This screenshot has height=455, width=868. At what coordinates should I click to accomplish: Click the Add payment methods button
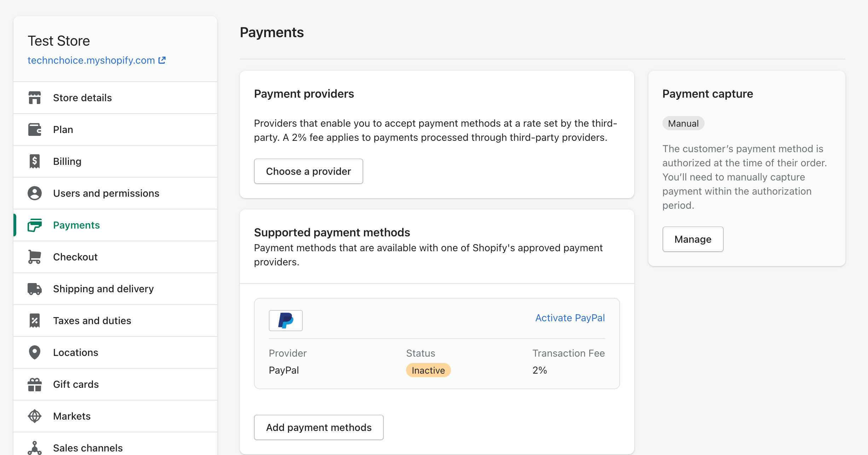(319, 427)
